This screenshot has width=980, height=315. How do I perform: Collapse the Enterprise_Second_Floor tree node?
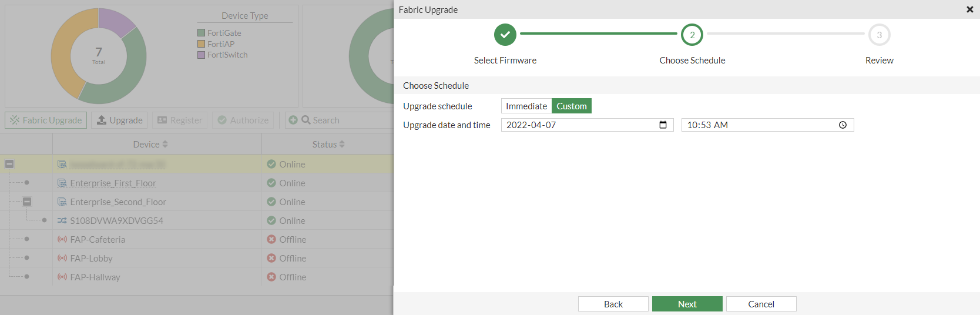click(x=27, y=202)
